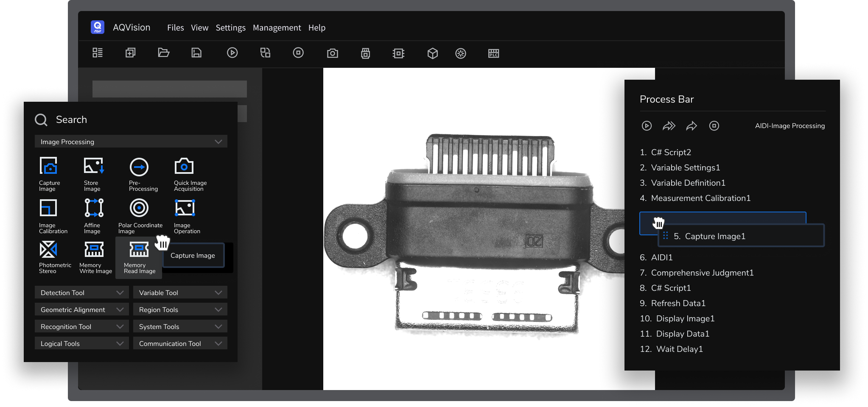Select the Polar Coordinate Image tool
Image resolution: width=868 pixels, height=407 pixels.
[139, 208]
